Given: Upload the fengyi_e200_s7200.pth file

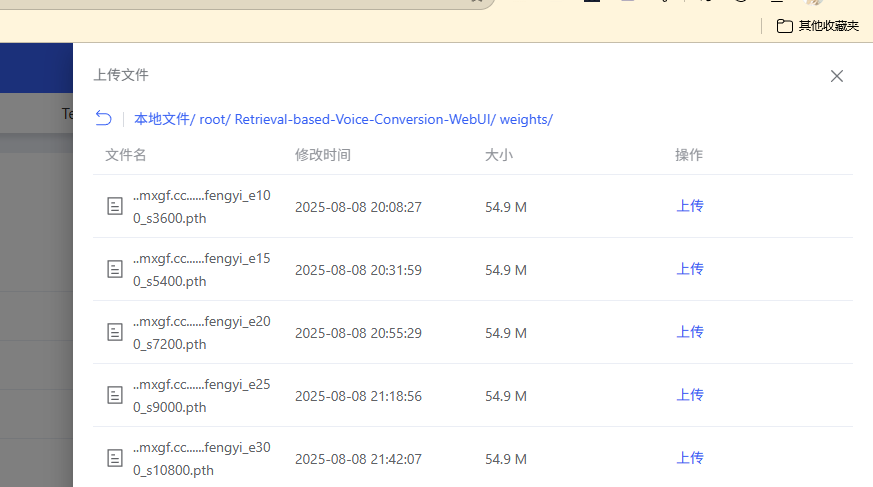Looking at the screenshot, I should coord(690,332).
